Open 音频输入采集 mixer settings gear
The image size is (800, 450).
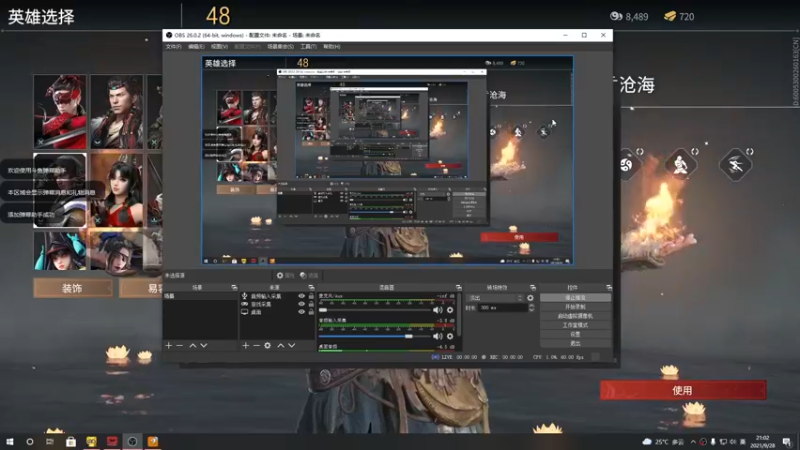point(450,336)
